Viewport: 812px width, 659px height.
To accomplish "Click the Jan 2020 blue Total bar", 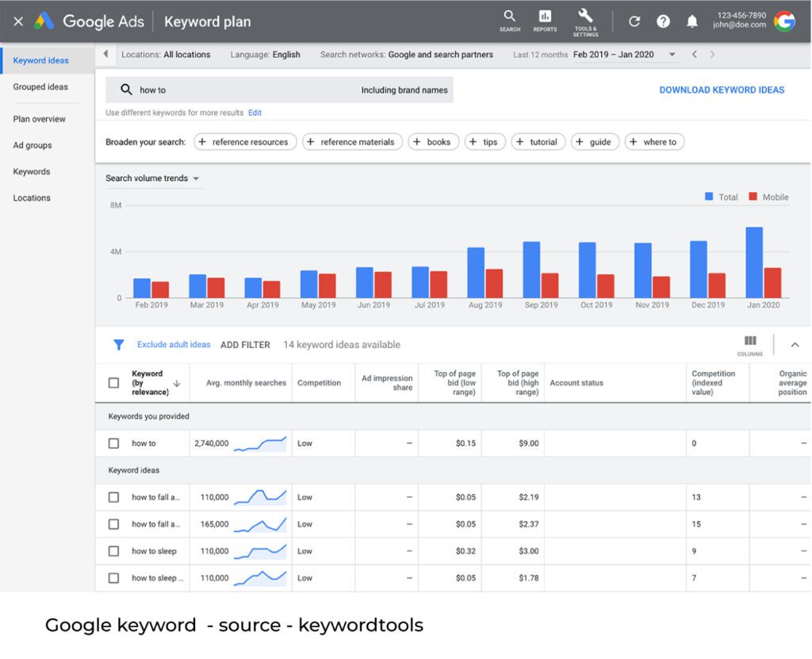I will click(x=754, y=262).
